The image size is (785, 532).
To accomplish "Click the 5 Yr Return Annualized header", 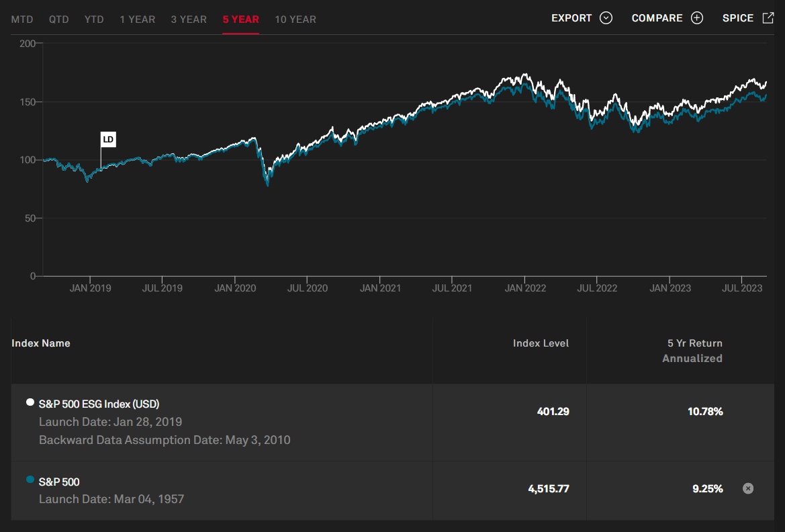I will pos(692,351).
